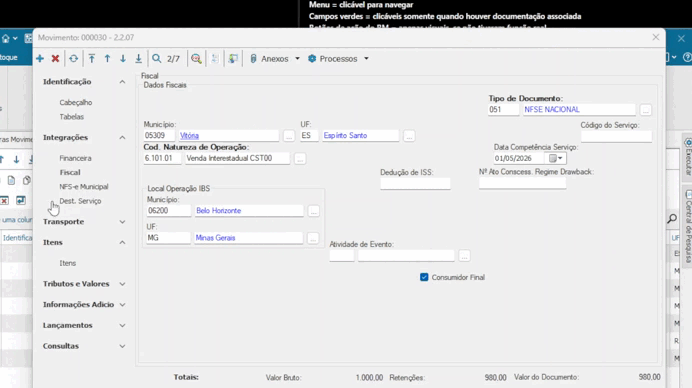
Task: Open Processos gear menu
Action: [333, 59]
